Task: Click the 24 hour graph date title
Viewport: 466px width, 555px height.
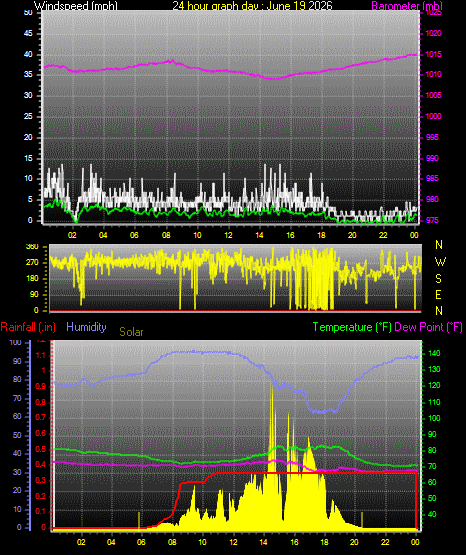Action: (x=252, y=6)
